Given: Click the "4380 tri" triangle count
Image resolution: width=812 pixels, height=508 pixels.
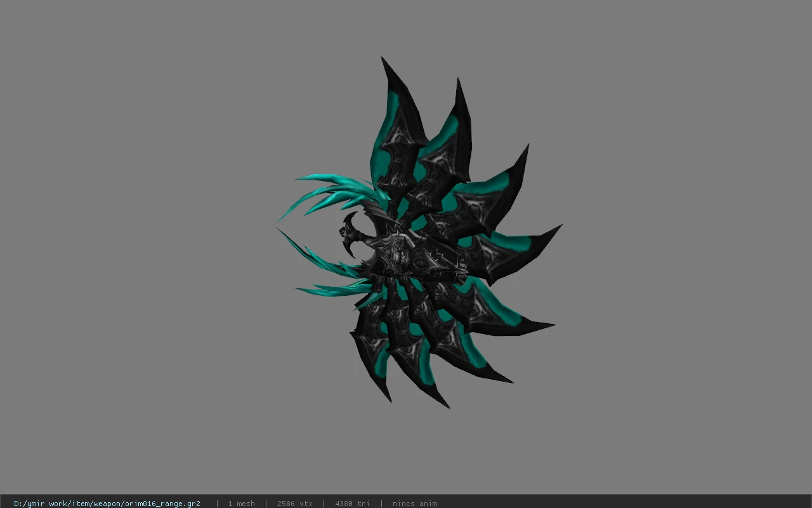Looking at the screenshot, I should pyautogui.click(x=353, y=504).
